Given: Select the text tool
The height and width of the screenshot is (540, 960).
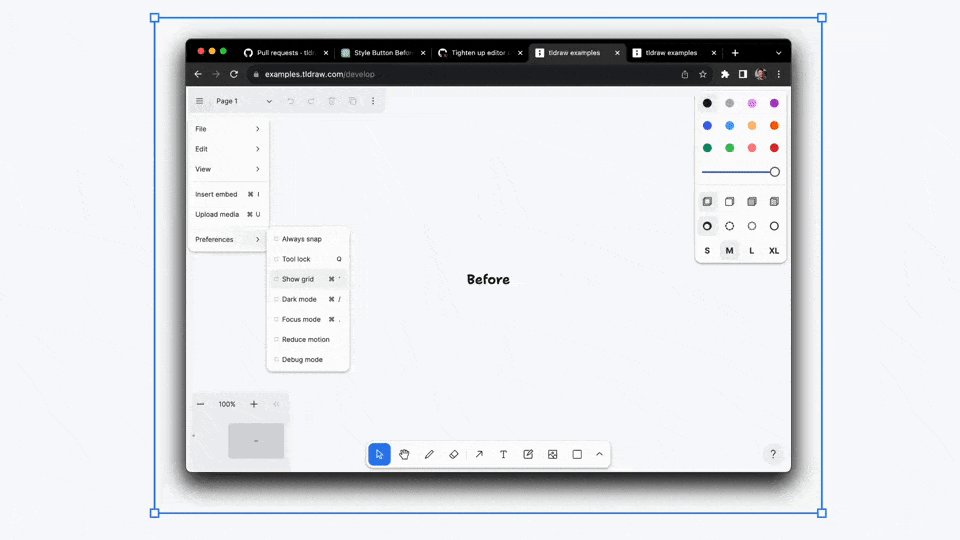Looking at the screenshot, I should [x=503, y=454].
